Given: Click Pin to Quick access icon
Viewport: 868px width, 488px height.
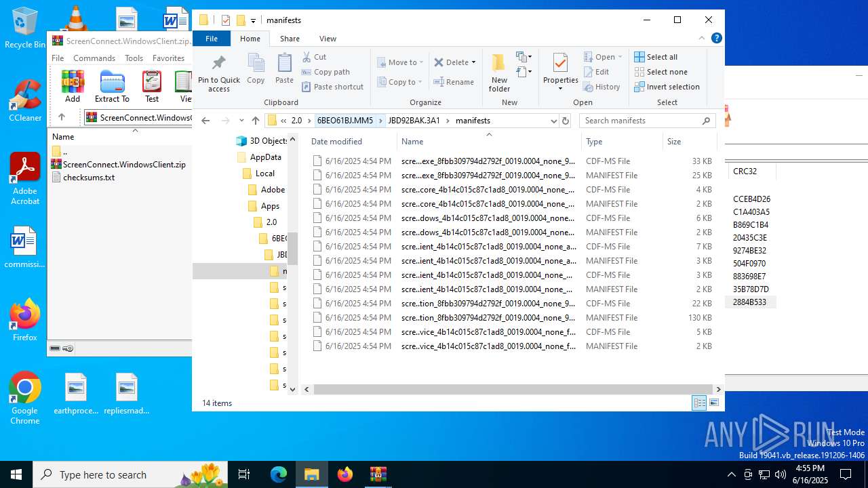Looking at the screenshot, I should (x=218, y=73).
